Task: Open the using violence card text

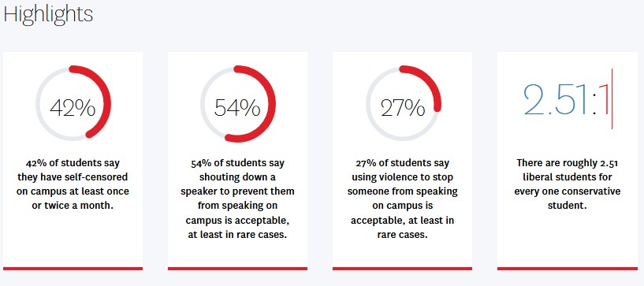Action: click(403, 199)
